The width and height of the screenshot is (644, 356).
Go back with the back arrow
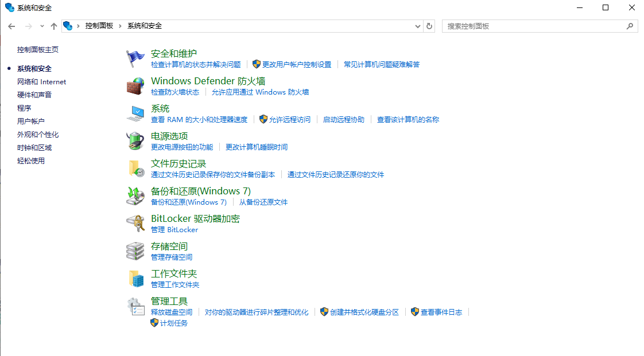tap(11, 26)
